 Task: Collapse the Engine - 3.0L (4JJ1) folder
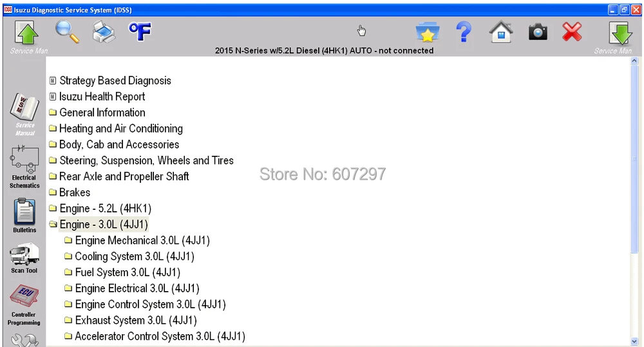99,225
